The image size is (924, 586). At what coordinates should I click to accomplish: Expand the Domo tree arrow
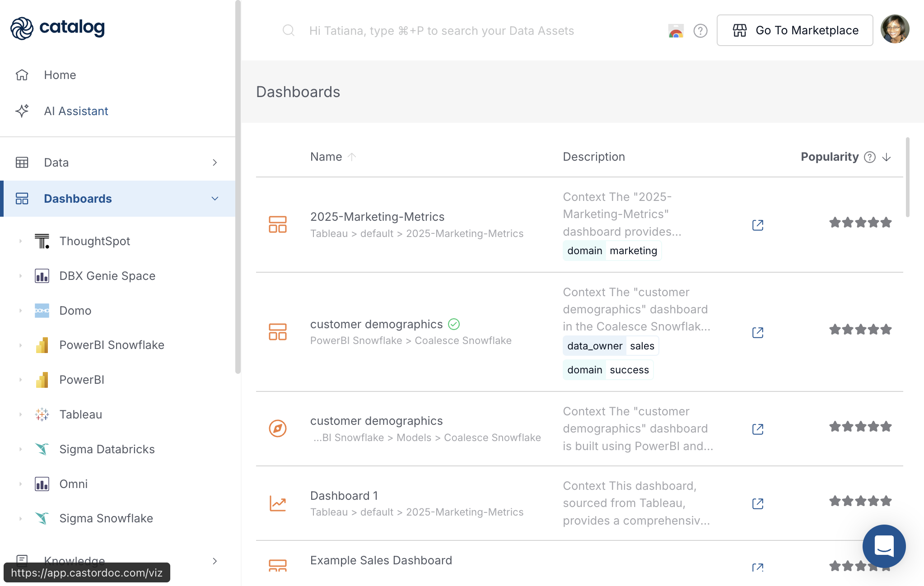20,311
